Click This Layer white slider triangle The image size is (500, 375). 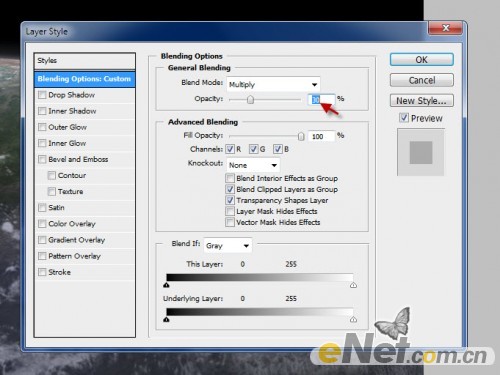coord(353,285)
